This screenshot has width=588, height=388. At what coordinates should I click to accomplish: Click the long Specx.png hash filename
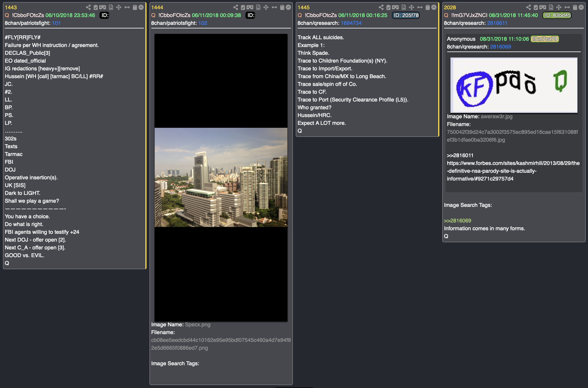coord(221,344)
